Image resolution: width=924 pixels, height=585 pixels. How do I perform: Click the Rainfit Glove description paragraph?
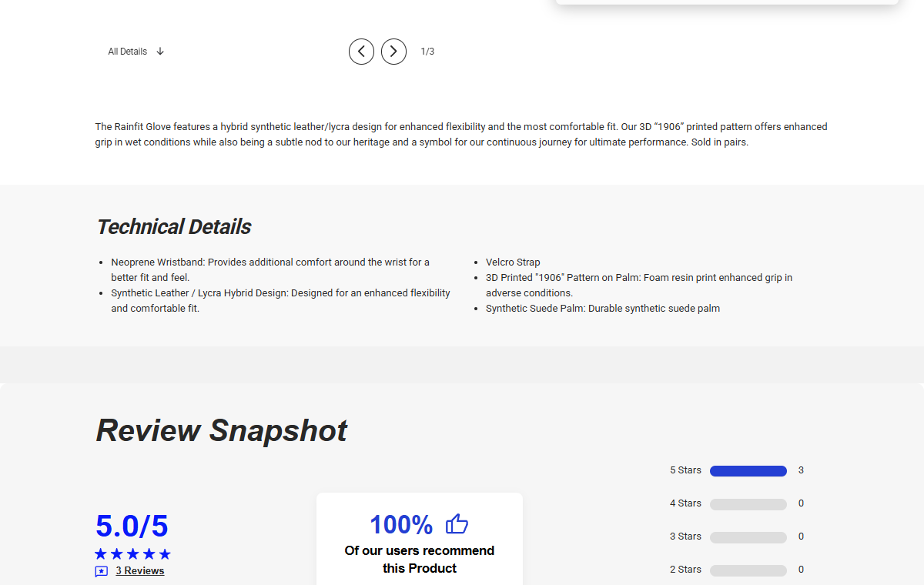tap(461, 135)
